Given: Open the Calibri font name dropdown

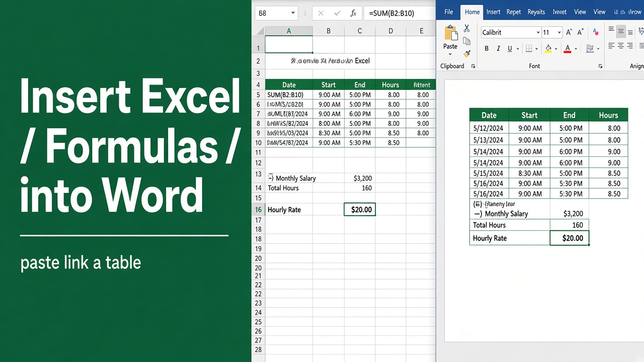Looking at the screenshot, I should click(538, 32).
